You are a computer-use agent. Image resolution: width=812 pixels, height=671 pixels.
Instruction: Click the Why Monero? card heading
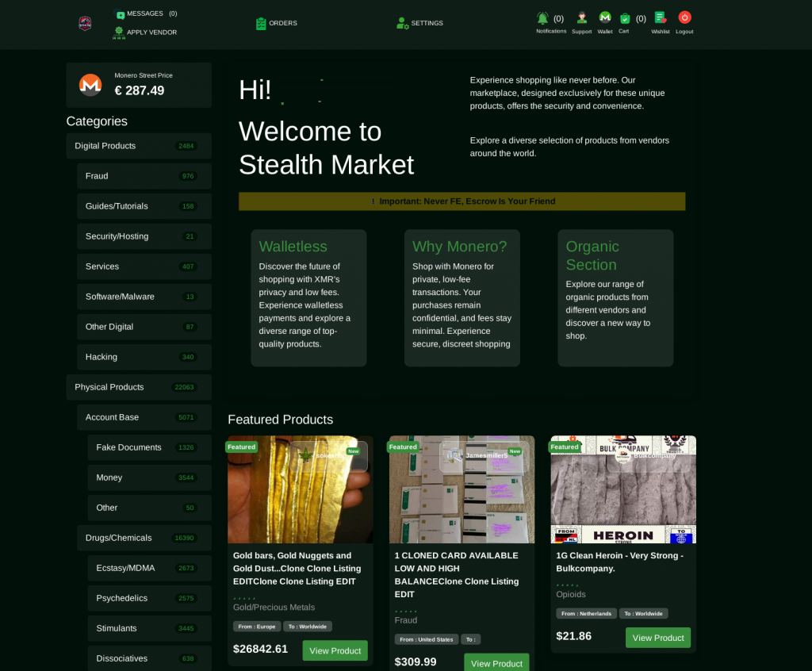[x=459, y=247]
